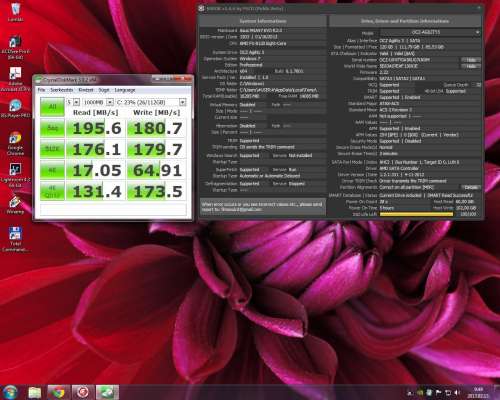Open the Language menu in CrystalDiskMark
Screen dimensions: 500x400
[x=125, y=90]
